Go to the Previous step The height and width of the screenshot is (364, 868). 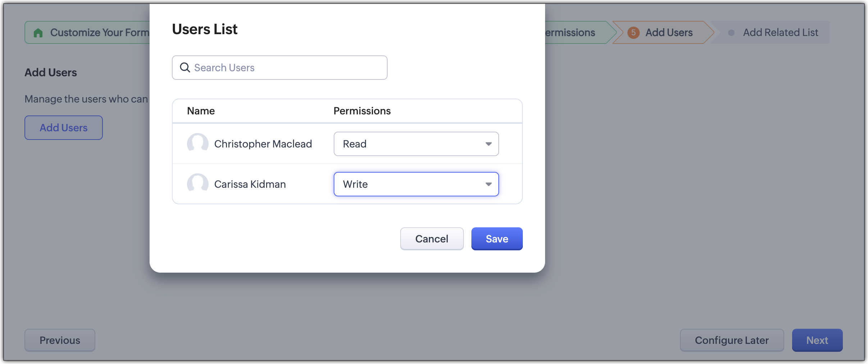(60, 340)
